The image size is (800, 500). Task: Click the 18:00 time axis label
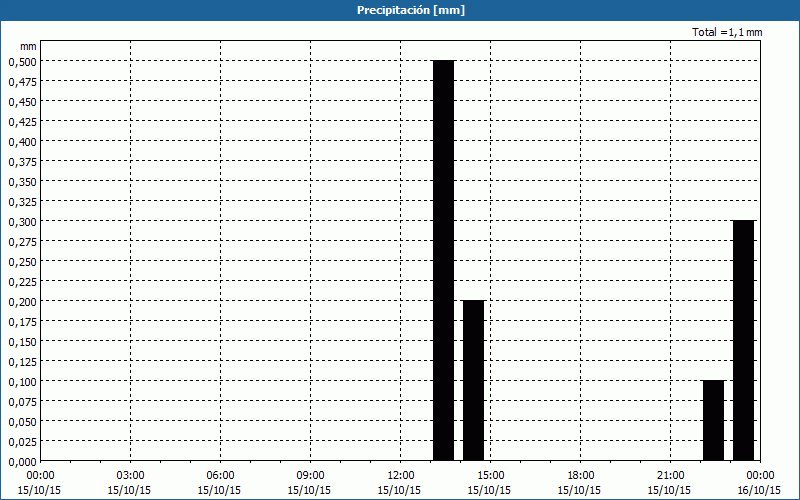pyautogui.click(x=581, y=476)
